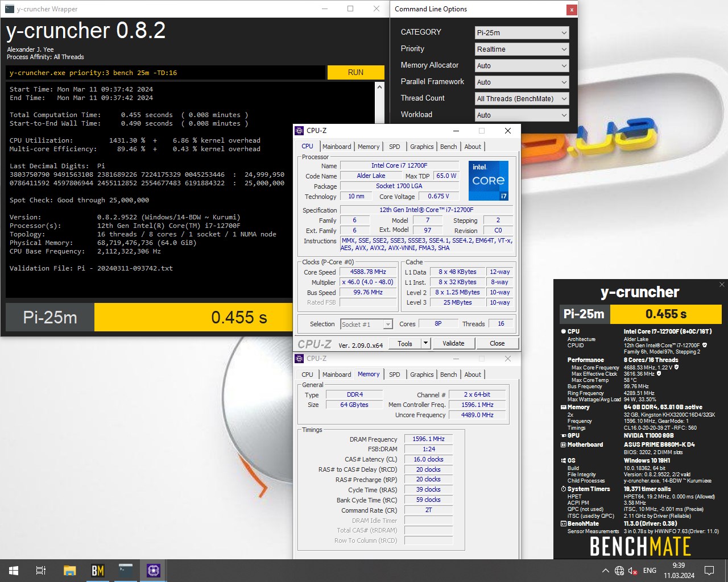Open About tab in lower CPU-Z window

(x=473, y=375)
